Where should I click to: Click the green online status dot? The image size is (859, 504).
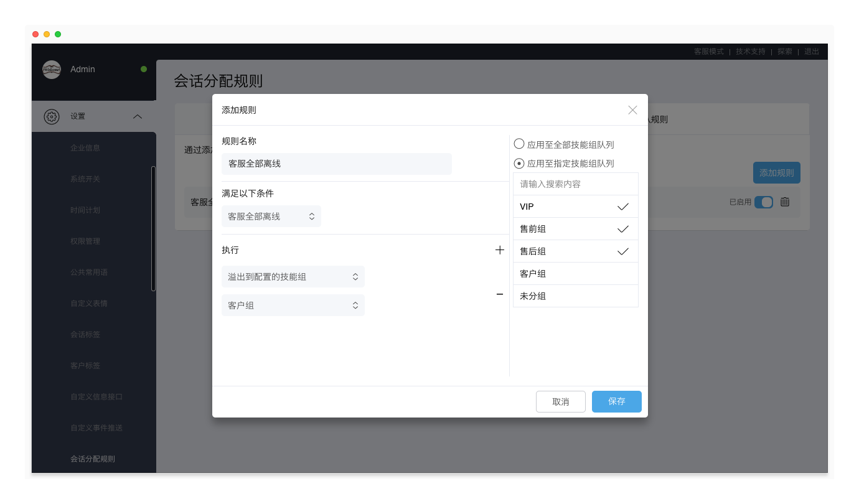pyautogui.click(x=144, y=69)
